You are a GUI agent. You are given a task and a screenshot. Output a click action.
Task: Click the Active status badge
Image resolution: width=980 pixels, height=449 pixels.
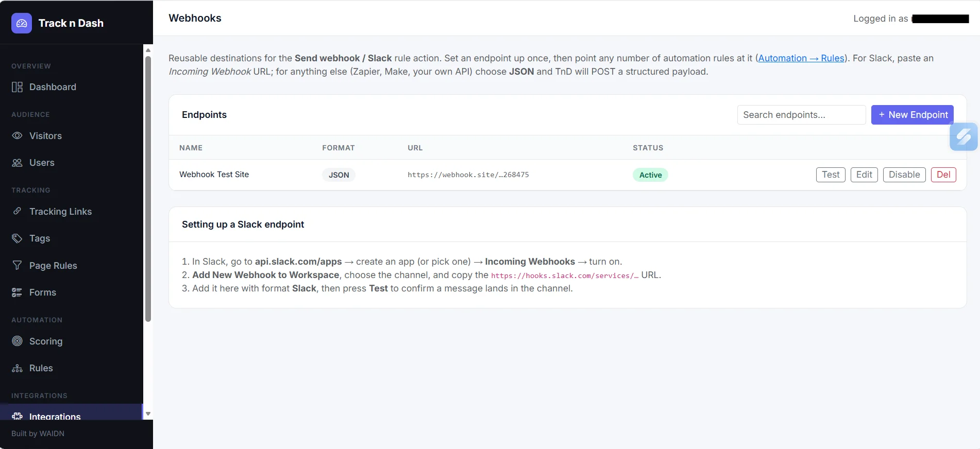click(650, 175)
